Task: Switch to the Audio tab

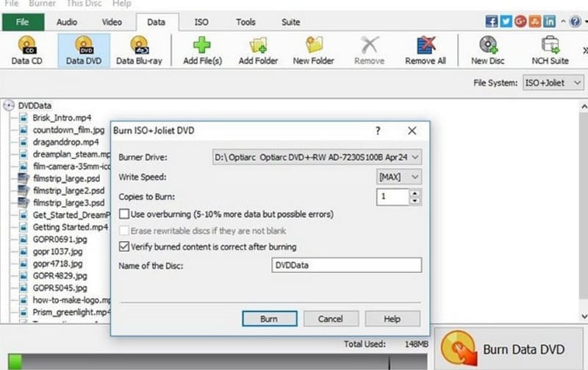Action: 66,22
